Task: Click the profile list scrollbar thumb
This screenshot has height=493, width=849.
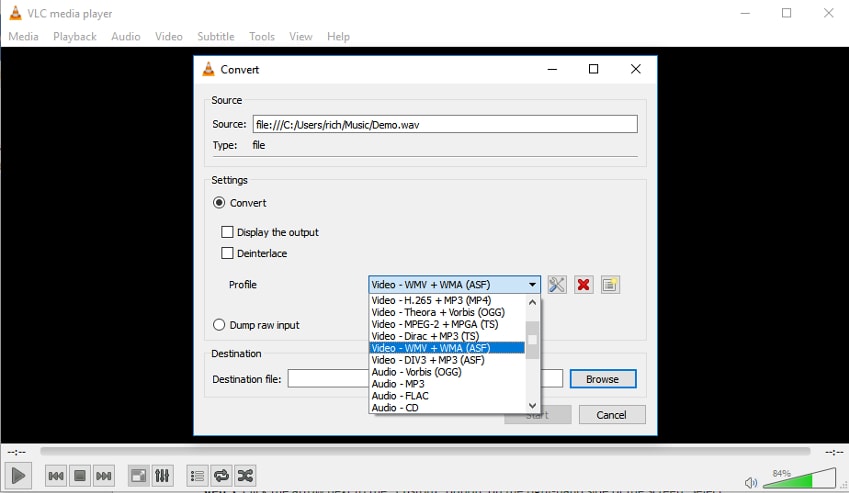Action: pos(532,340)
